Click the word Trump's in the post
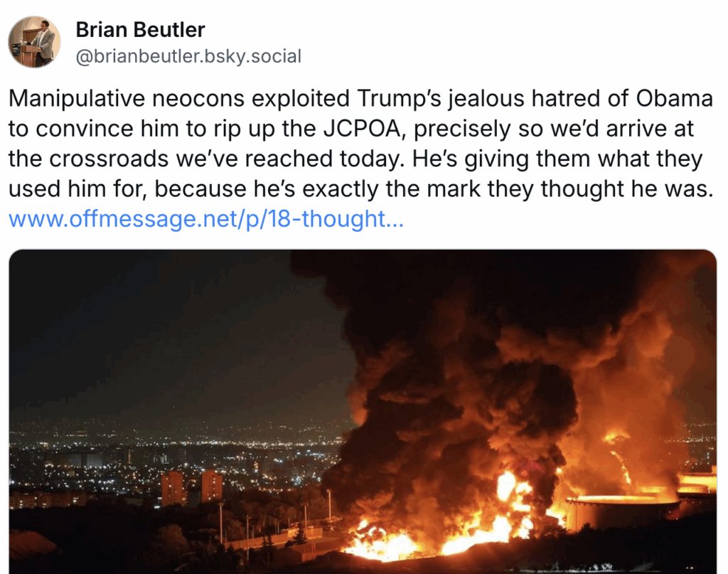This screenshot has width=728, height=574. 399,98
